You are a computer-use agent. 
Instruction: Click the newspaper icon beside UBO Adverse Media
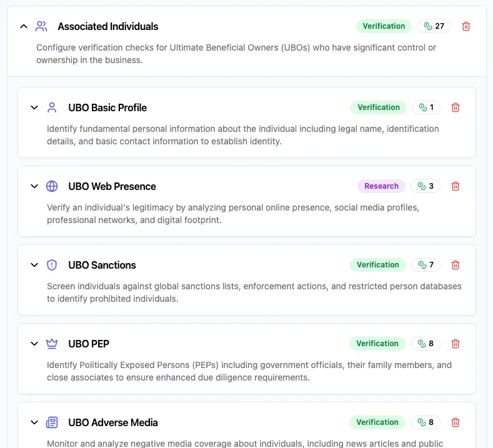point(52,422)
